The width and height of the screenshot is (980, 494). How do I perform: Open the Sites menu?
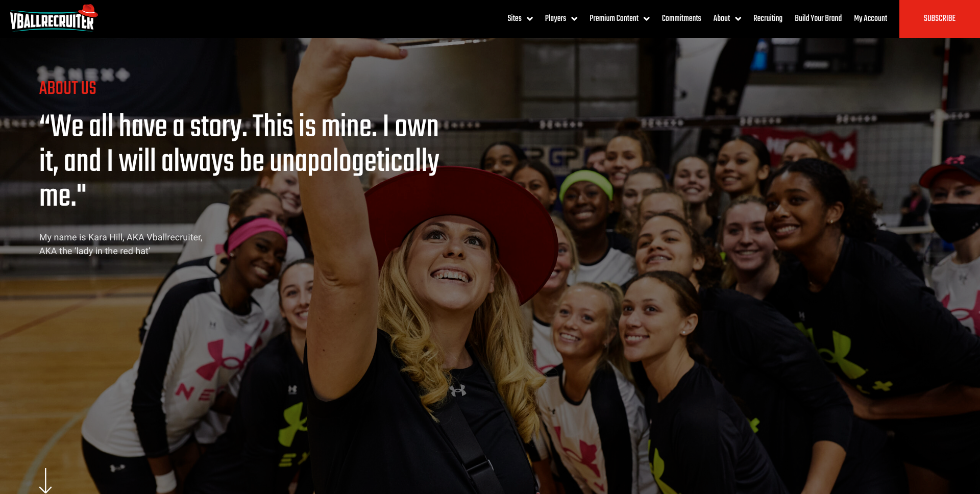click(x=514, y=18)
